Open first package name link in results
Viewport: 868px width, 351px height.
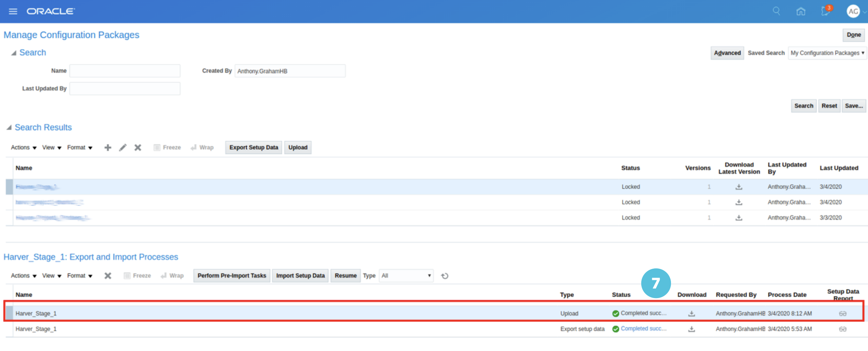[37, 187]
